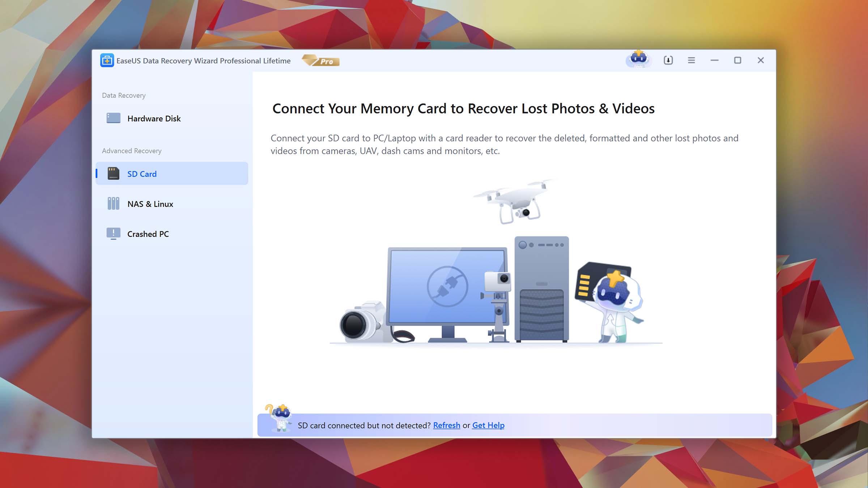Click the Pro diamond badge
The image size is (868, 488).
click(x=320, y=61)
